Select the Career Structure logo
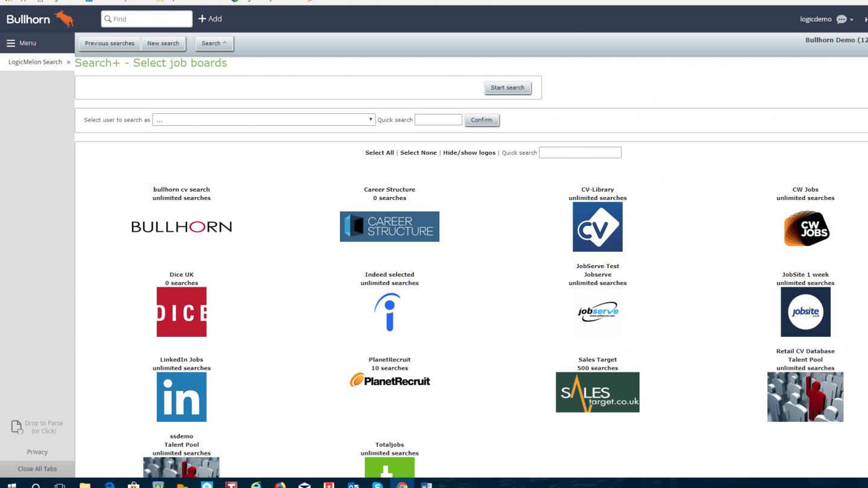The image size is (868, 488). coord(389,227)
